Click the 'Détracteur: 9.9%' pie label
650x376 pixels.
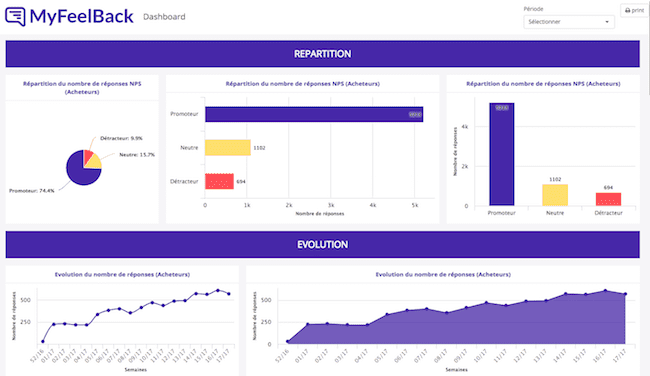[x=121, y=138]
